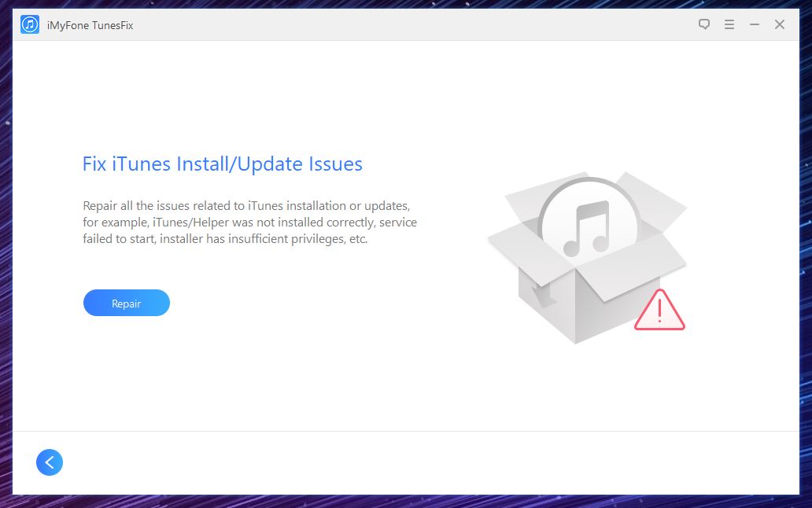The image size is (812, 508).
Task: Click the gray download arrow on box
Action: pos(541,293)
